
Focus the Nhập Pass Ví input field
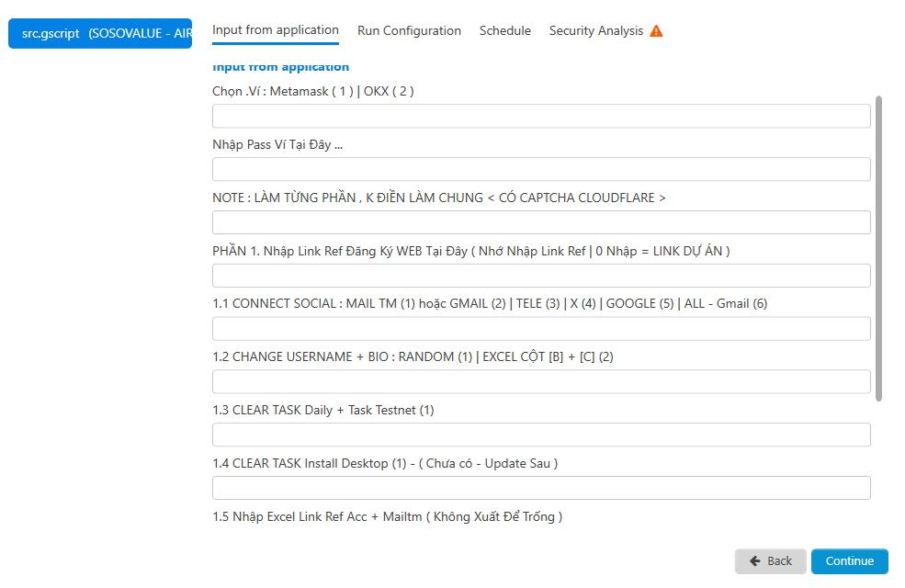pyautogui.click(x=541, y=169)
